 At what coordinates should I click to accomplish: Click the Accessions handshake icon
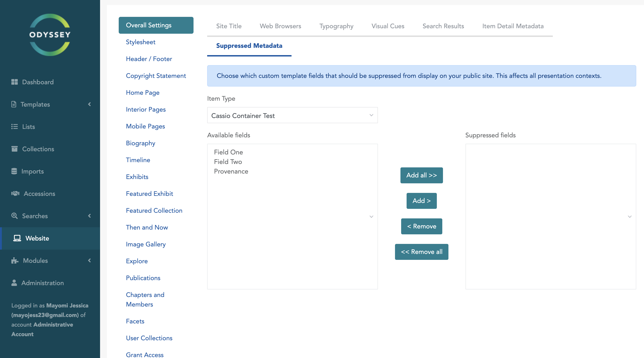(x=15, y=193)
